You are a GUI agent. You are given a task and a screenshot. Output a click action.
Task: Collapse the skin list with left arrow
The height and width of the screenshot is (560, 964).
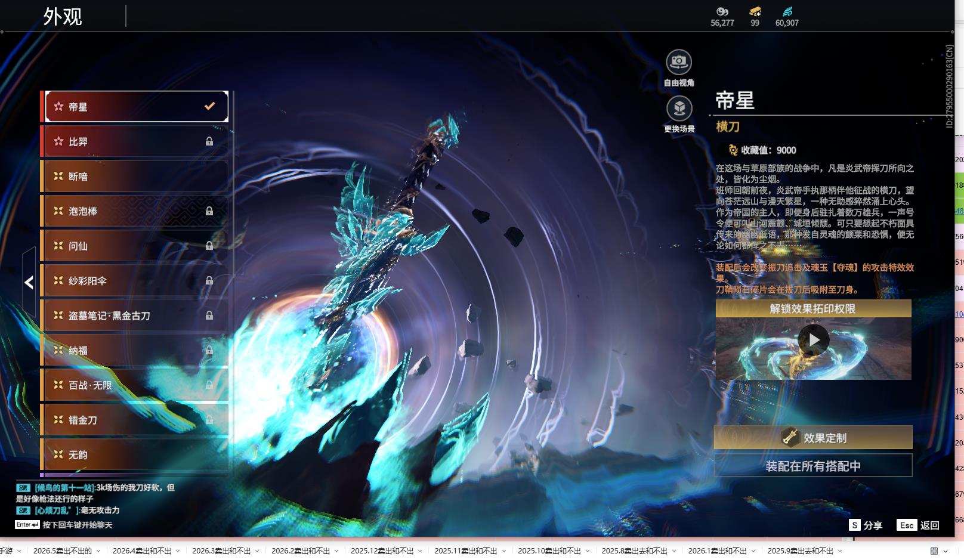(x=29, y=283)
